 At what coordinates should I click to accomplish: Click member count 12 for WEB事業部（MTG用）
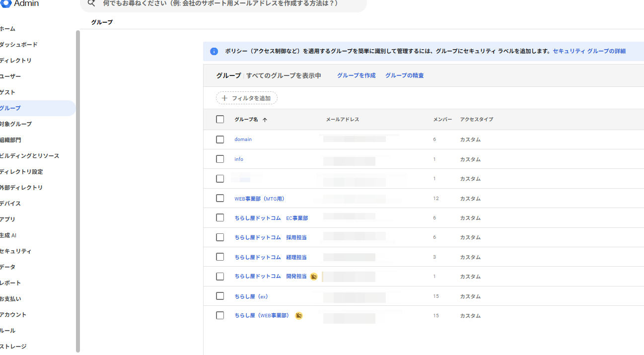(436, 199)
